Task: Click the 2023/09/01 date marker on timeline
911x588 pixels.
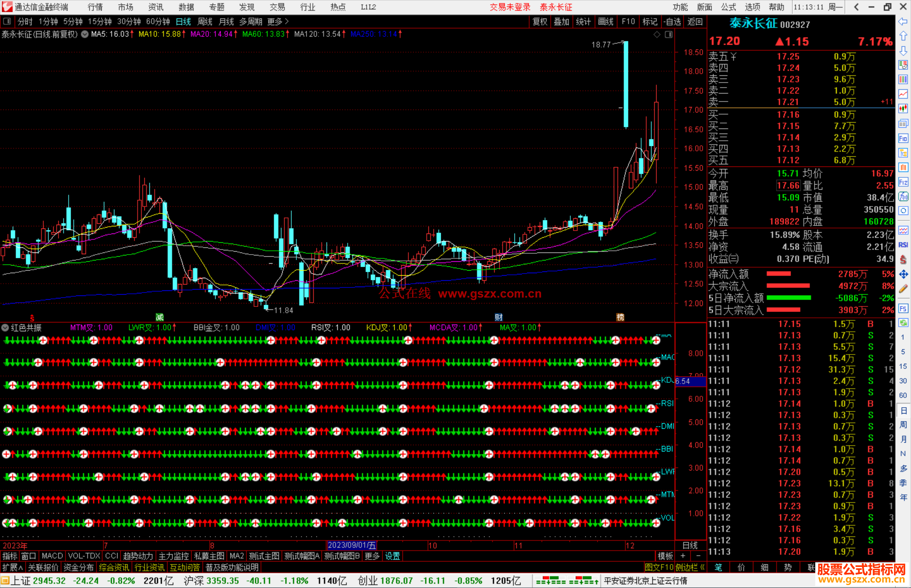Action: pyautogui.click(x=352, y=545)
